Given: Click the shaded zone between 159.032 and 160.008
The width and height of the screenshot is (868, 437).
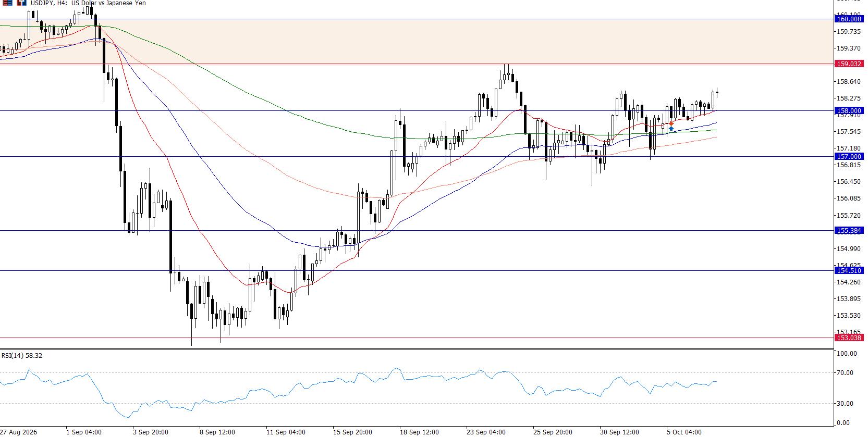Looking at the screenshot, I should coord(416,42).
